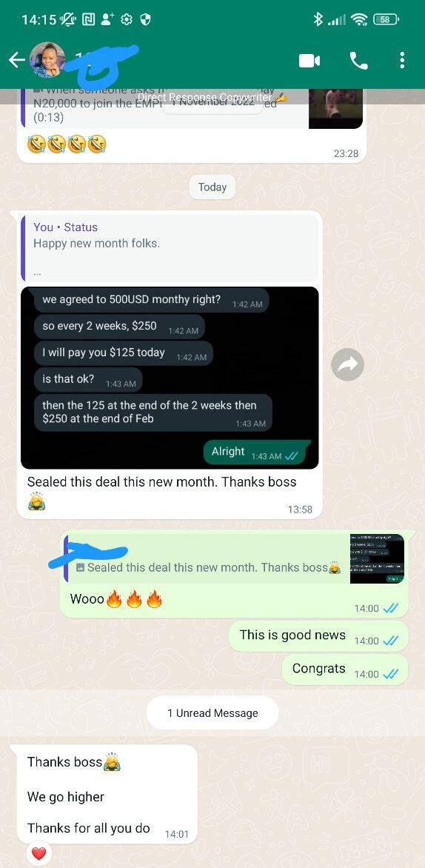Open the video thumbnail at the top
The height and width of the screenshot is (868, 425).
335,108
